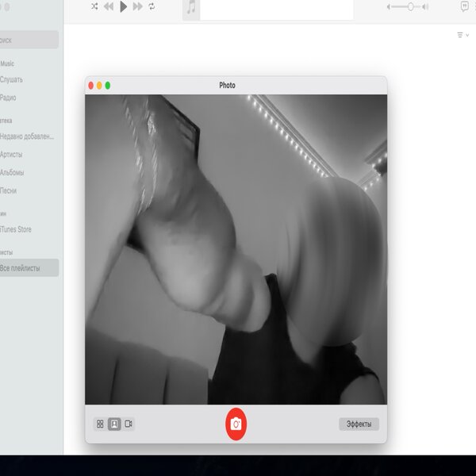
Task: Open Радио in the sidebar
Action: point(8,98)
